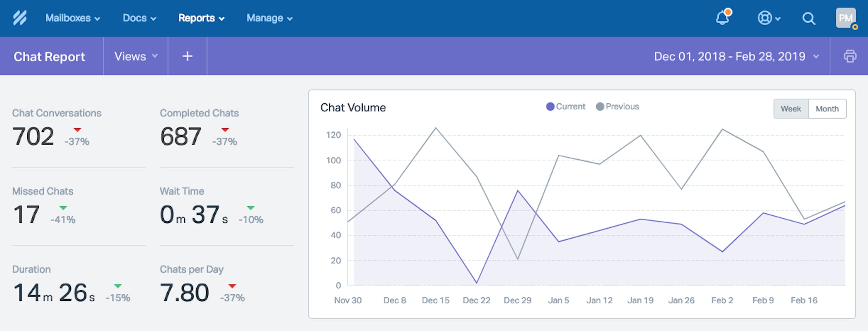
Task: Click the Chat Volume chart title
Action: [353, 108]
